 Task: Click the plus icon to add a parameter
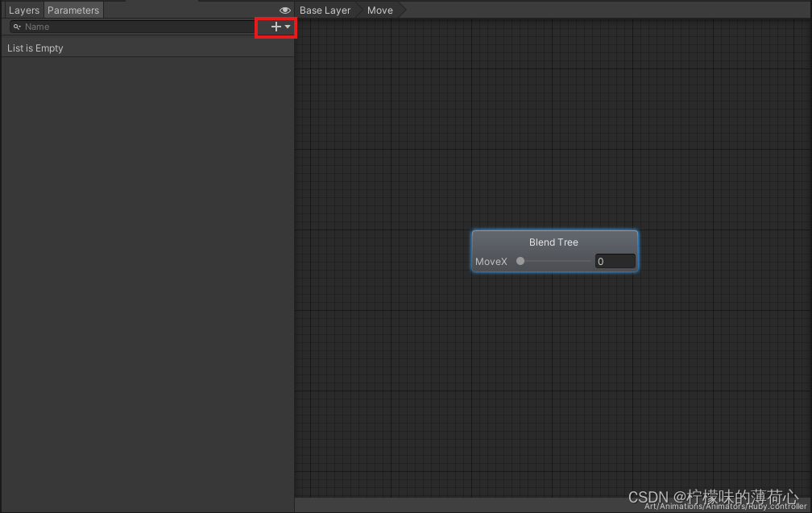(275, 27)
